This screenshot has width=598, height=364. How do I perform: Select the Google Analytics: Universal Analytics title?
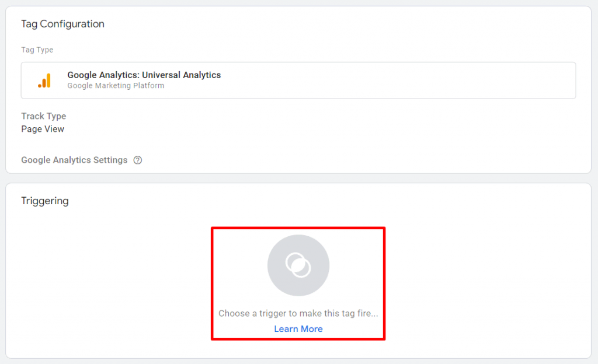(144, 75)
